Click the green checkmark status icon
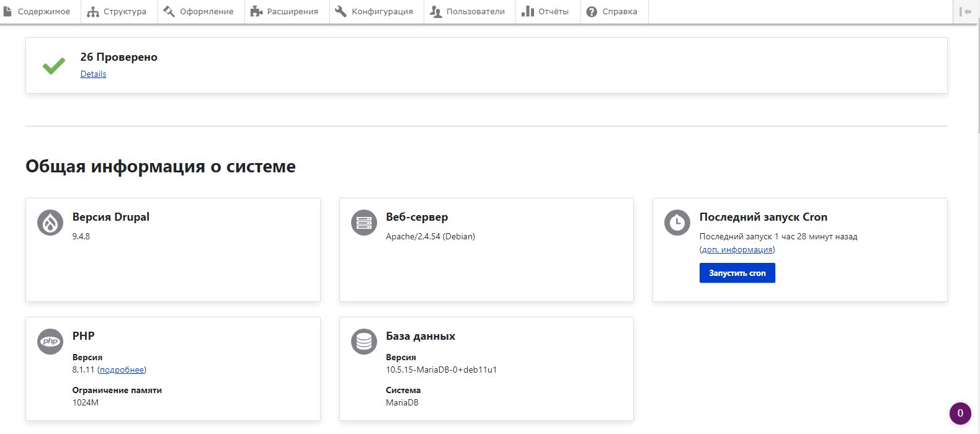This screenshot has height=434, width=980. [54, 66]
